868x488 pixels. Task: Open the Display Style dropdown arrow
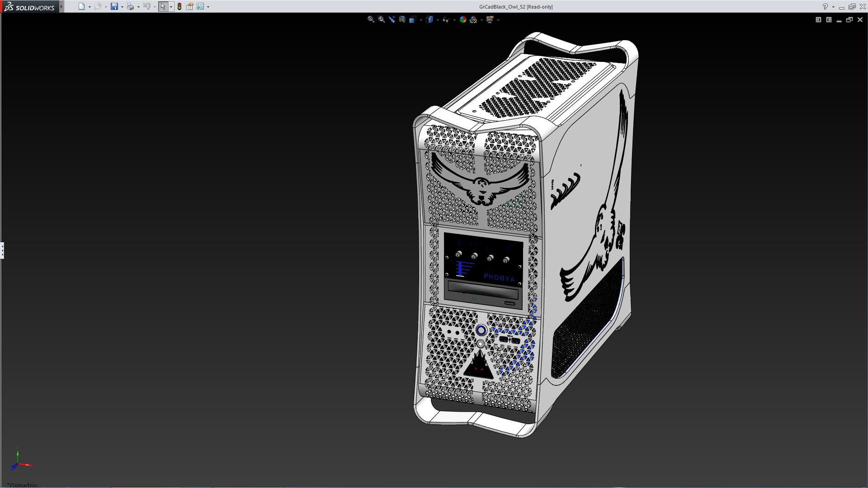[x=438, y=20]
